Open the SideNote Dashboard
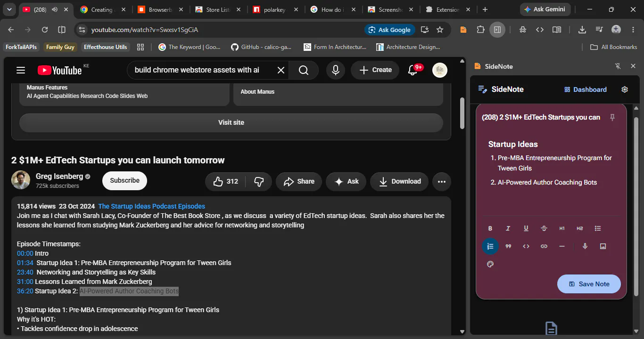 (586, 89)
